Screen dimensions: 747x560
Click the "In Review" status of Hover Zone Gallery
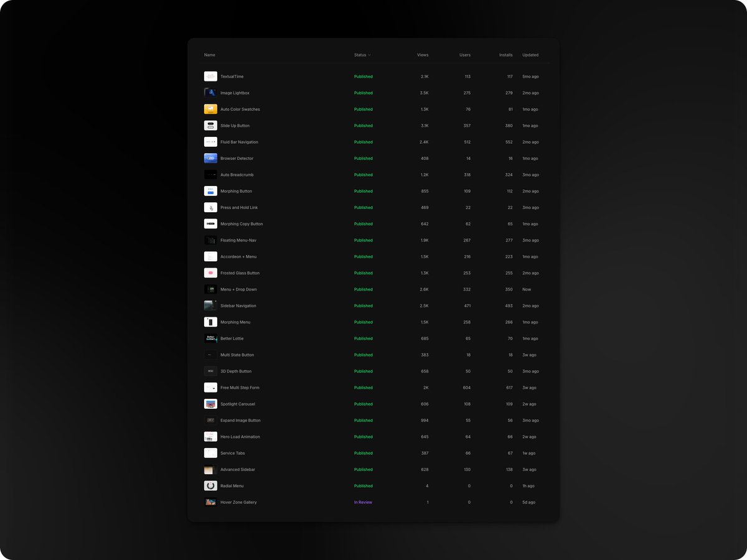pyautogui.click(x=363, y=502)
